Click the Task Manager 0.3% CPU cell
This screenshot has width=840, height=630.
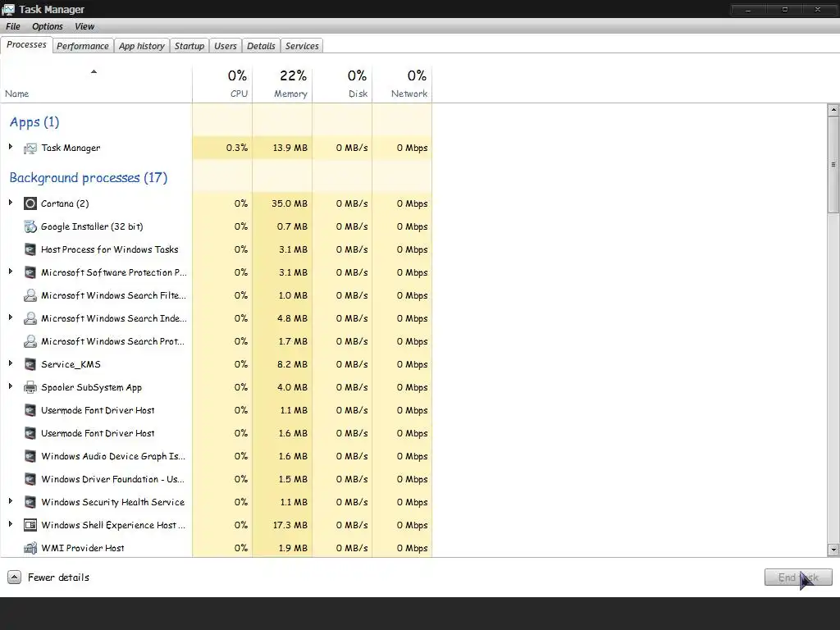(x=222, y=148)
